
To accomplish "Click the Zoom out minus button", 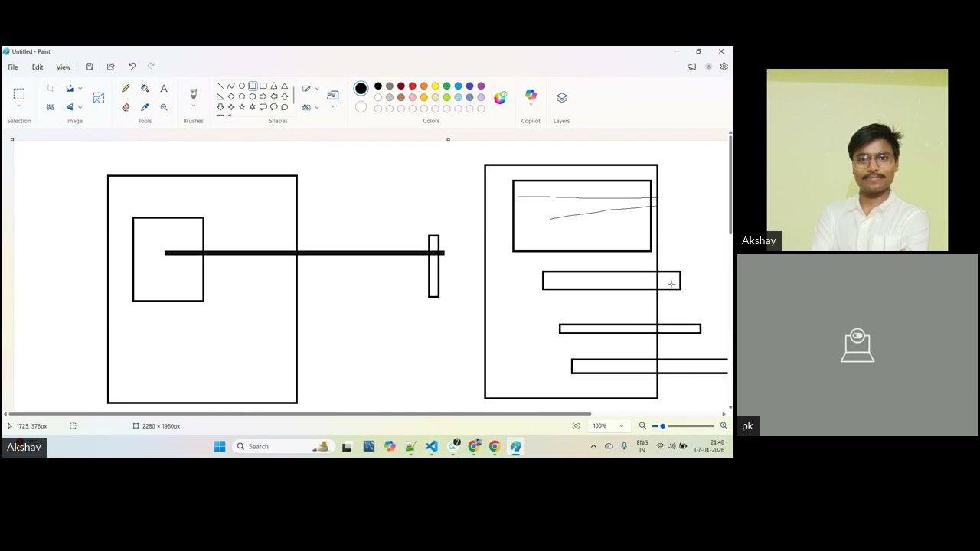I will 642,426.
